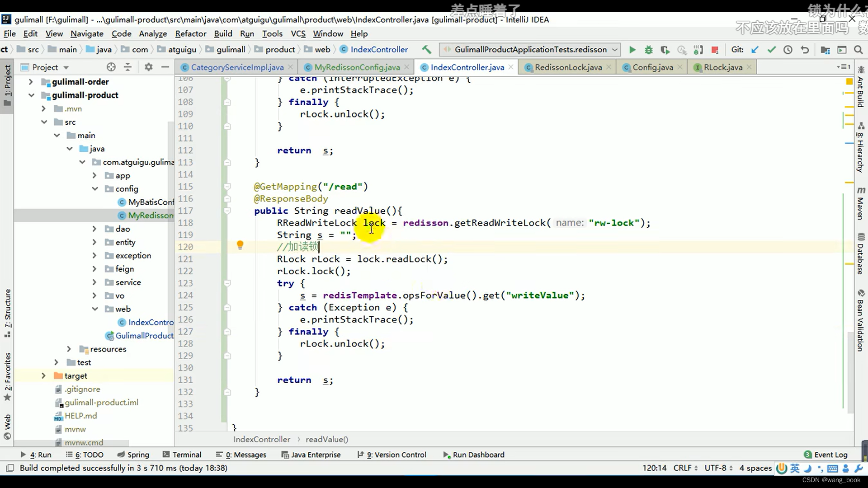868x488 pixels.
Task: Open the VCS menu
Action: pos(298,33)
